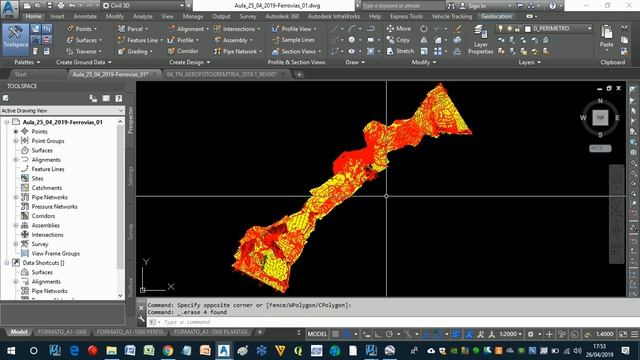This screenshot has height=360, width=640.
Task: Open the Prospector side tab
Action: [x=131, y=120]
